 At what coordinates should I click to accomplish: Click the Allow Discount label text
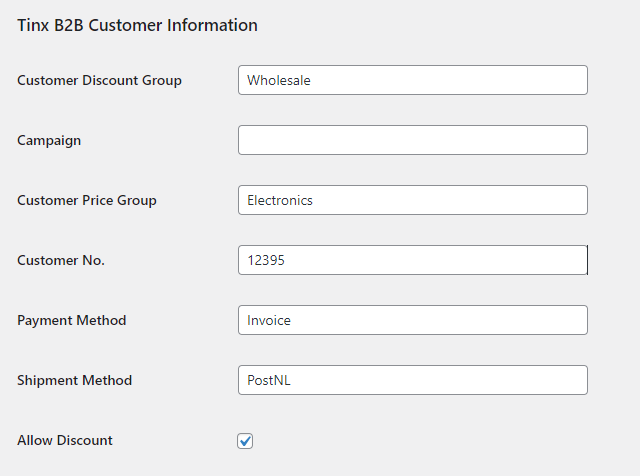(64, 440)
